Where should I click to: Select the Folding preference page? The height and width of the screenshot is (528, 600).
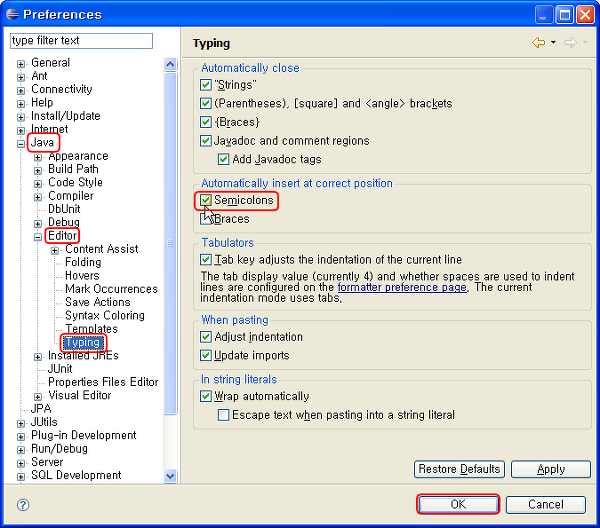83,262
